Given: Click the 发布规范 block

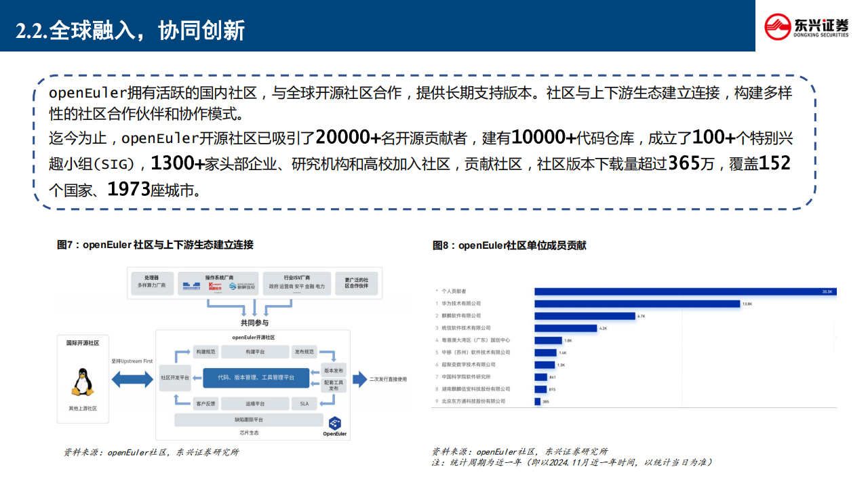Looking at the screenshot, I should (304, 352).
